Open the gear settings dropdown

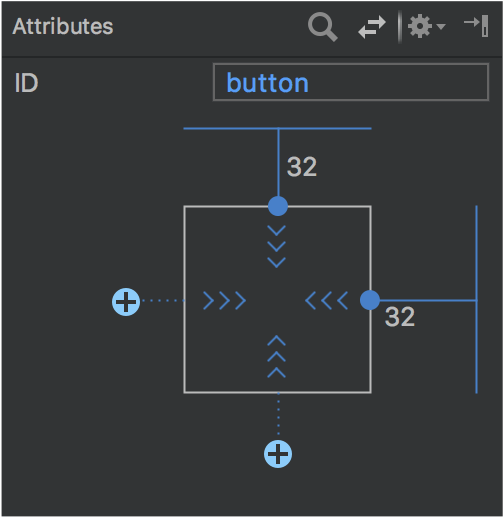pyautogui.click(x=426, y=26)
